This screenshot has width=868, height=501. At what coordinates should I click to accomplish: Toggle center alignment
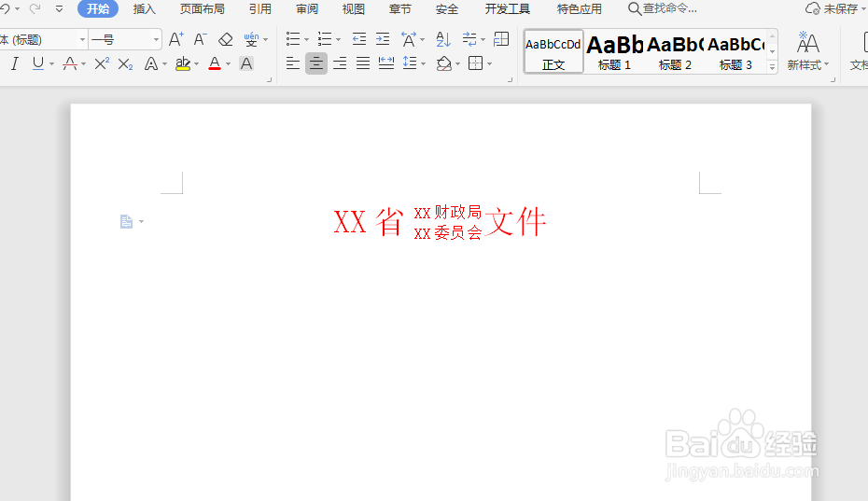pyautogui.click(x=316, y=63)
